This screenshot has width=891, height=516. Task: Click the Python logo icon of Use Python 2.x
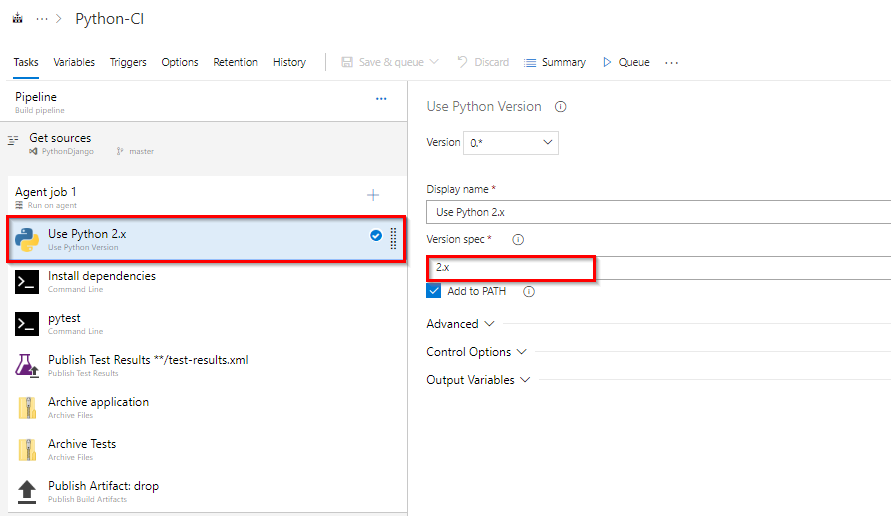(x=27, y=239)
